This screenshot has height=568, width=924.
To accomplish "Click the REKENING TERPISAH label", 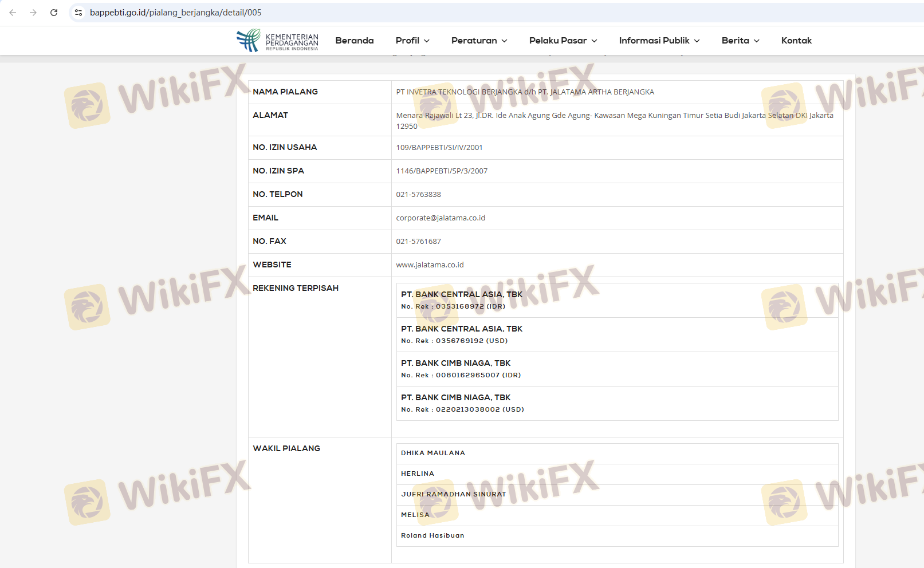I will pyautogui.click(x=296, y=289).
